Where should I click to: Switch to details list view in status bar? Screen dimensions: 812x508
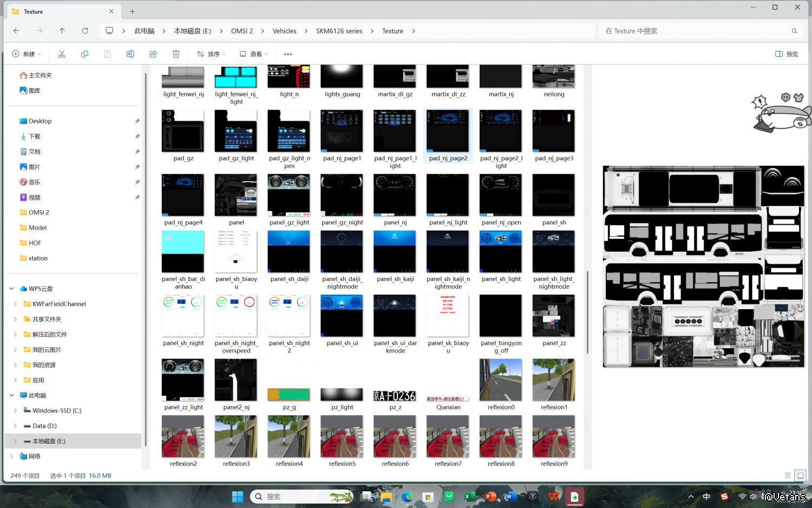(788, 476)
